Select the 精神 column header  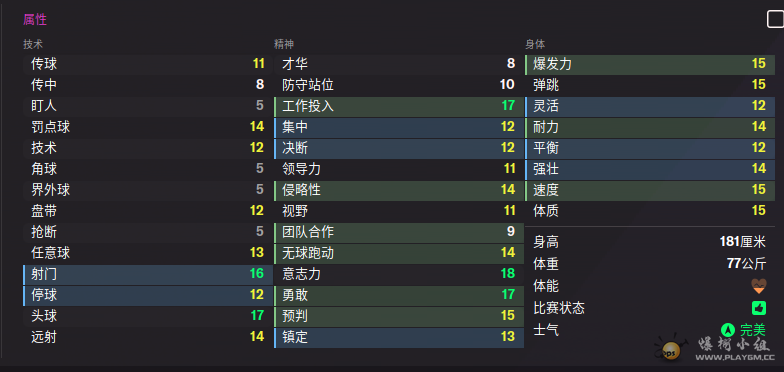(284, 44)
